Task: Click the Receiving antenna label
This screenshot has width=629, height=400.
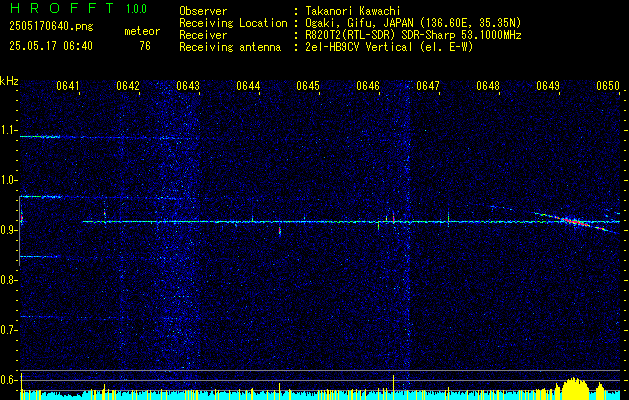Action: pos(230,47)
